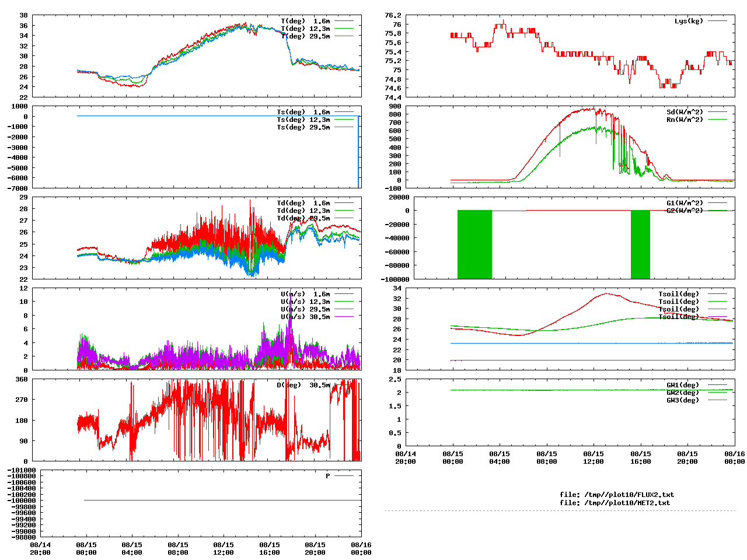Viewport: 747px width, 560px height.
Task: Click the P legend label in pressure plot
Action: coord(327,476)
